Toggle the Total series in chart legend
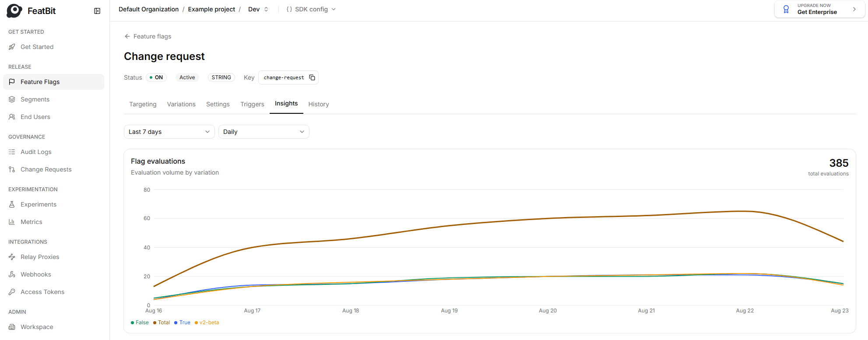Viewport: 868px width, 340px height. coord(162,322)
